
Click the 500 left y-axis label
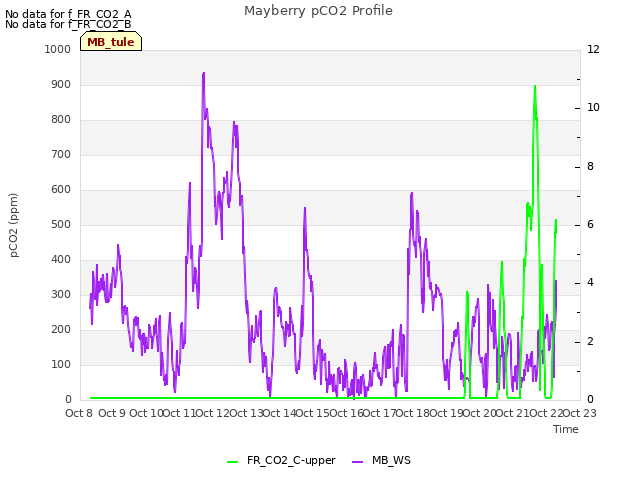[x=61, y=224]
